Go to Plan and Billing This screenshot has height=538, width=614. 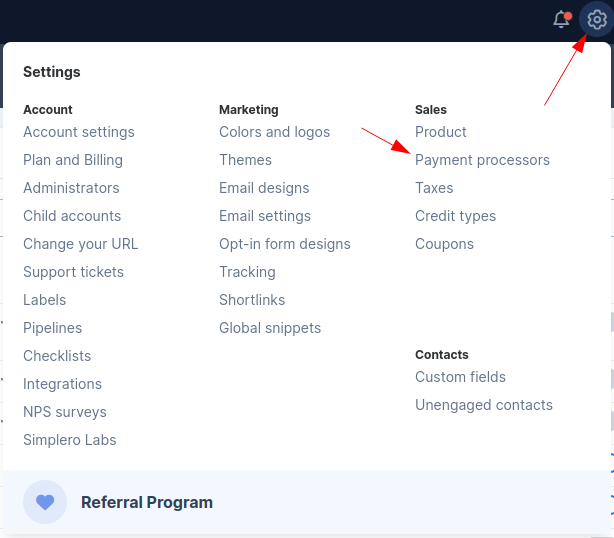click(73, 160)
